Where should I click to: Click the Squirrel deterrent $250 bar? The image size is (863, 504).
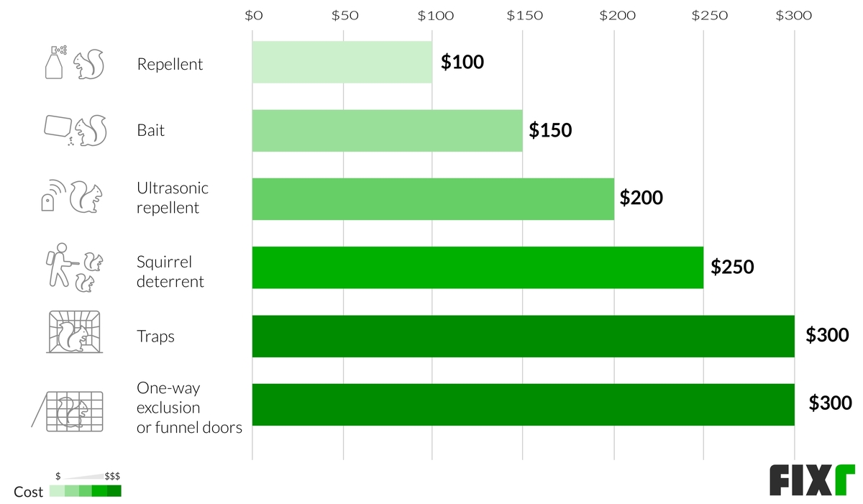pos(478,267)
